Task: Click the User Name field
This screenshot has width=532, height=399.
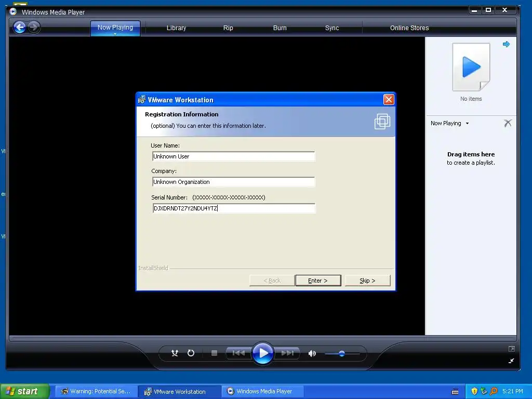Action: [x=233, y=156]
